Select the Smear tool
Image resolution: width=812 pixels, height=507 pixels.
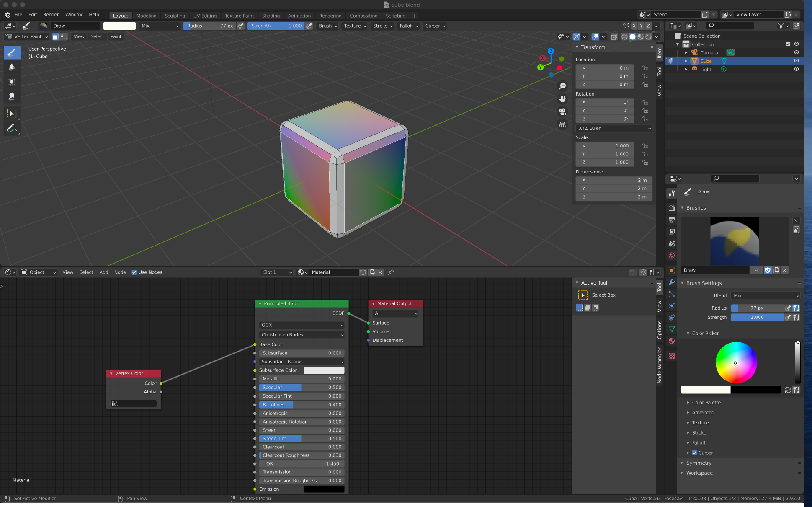click(12, 96)
